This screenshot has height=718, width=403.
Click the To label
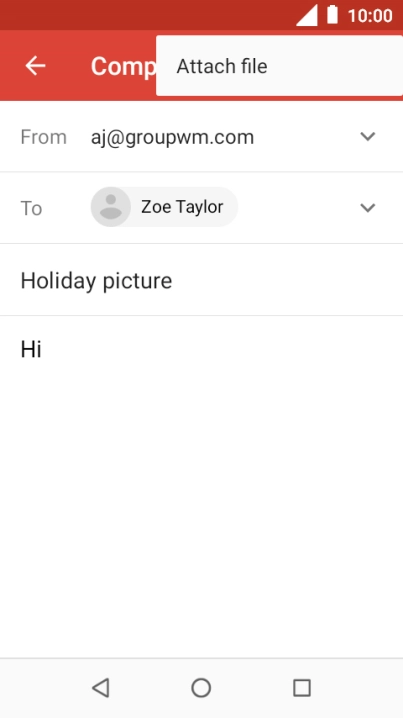tap(32, 208)
